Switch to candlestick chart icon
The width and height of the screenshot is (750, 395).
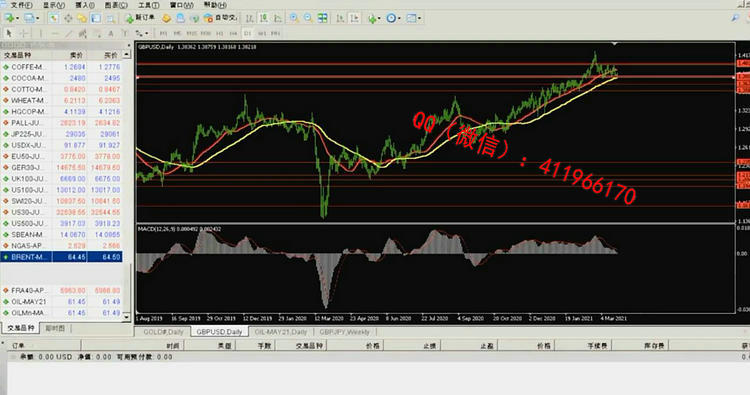pos(264,18)
